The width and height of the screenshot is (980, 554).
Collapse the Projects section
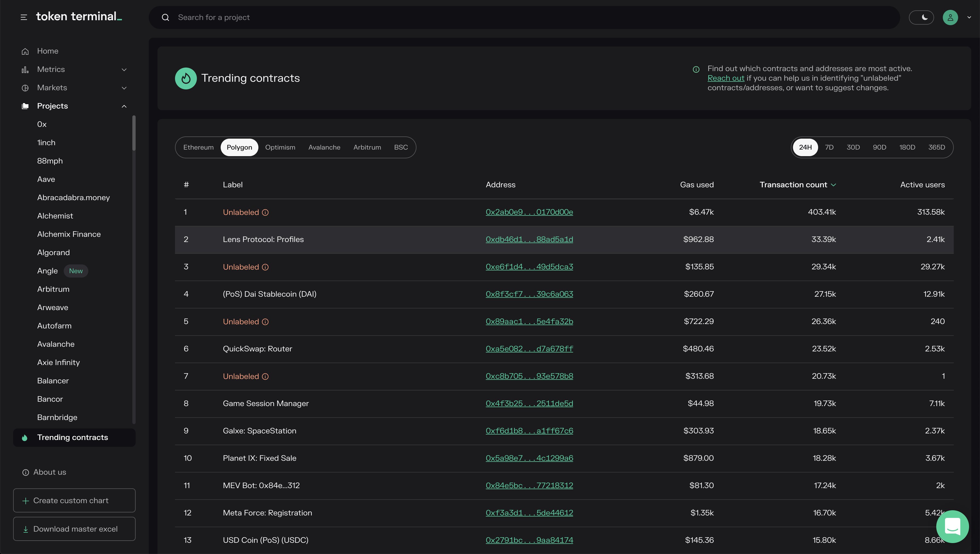click(124, 106)
